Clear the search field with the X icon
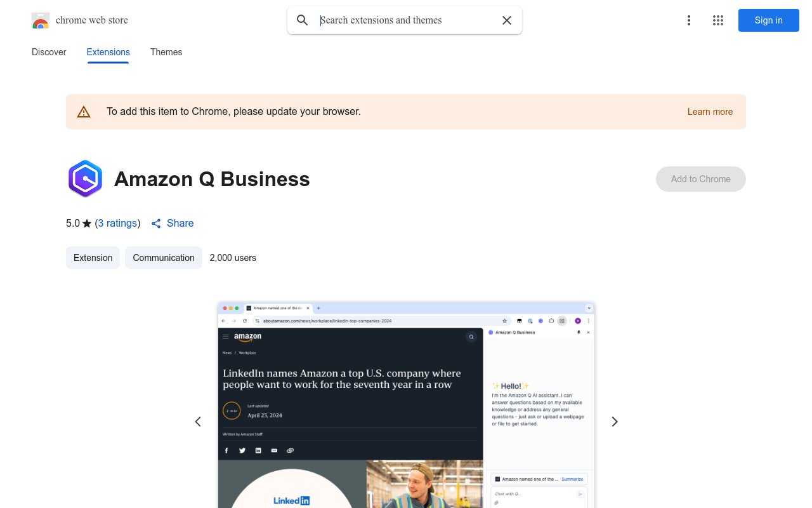The width and height of the screenshot is (812, 508). (x=507, y=20)
